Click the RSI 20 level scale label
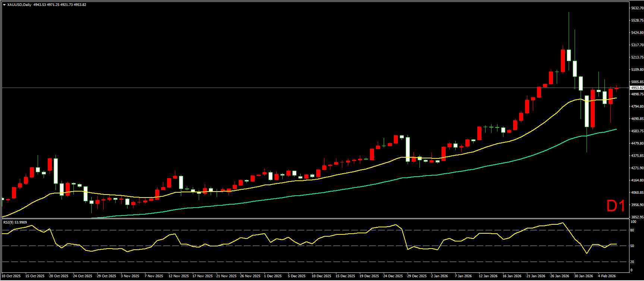Viewport: 644px width, 281px height. click(x=632, y=262)
